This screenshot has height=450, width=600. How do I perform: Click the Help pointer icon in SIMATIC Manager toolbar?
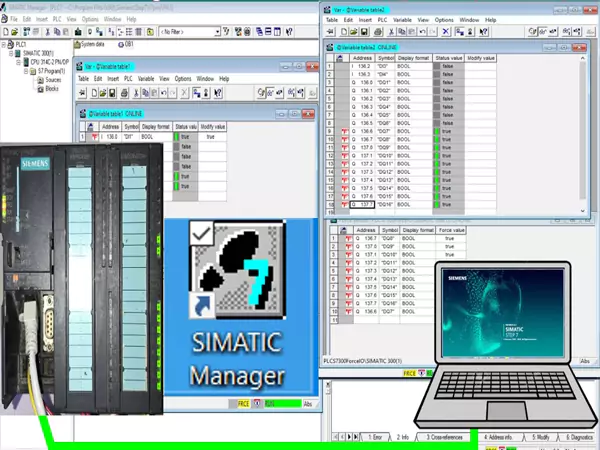point(289,32)
